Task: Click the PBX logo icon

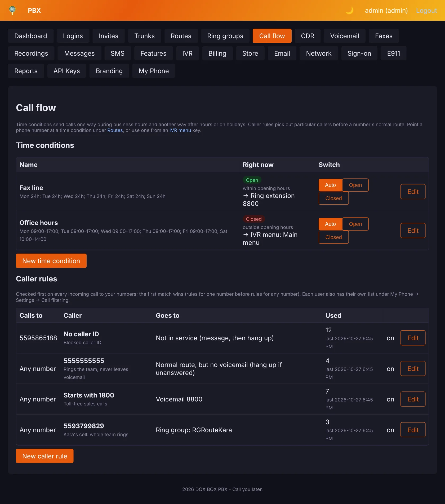Action: (x=12, y=10)
